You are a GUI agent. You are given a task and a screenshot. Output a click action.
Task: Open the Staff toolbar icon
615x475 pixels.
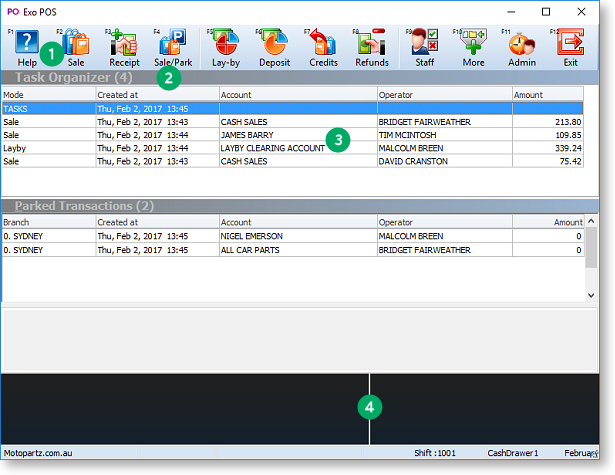pos(425,46)
